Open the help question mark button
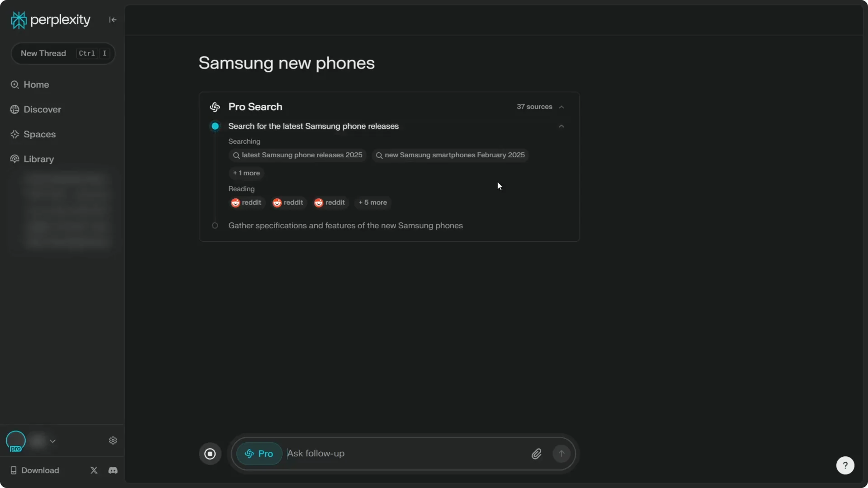868x488 pixels. [x=844, y=465]
